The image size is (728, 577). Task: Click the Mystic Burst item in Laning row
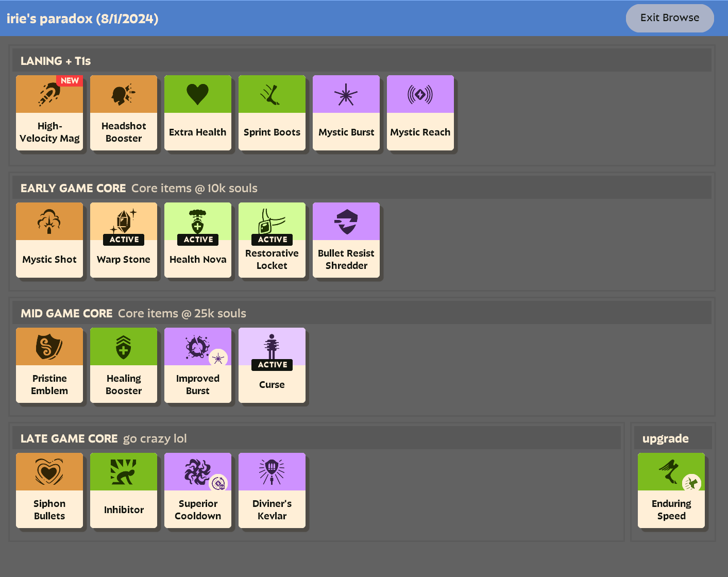pyautogui.click(x=346, y=113)
